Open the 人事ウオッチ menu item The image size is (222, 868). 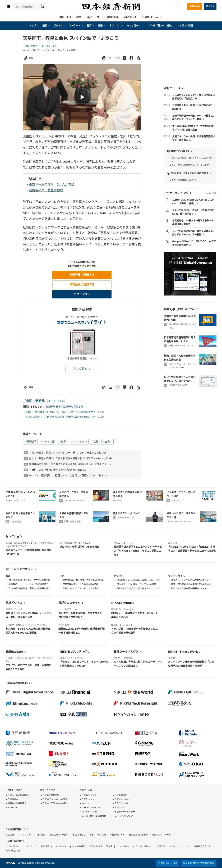(130, 17)
